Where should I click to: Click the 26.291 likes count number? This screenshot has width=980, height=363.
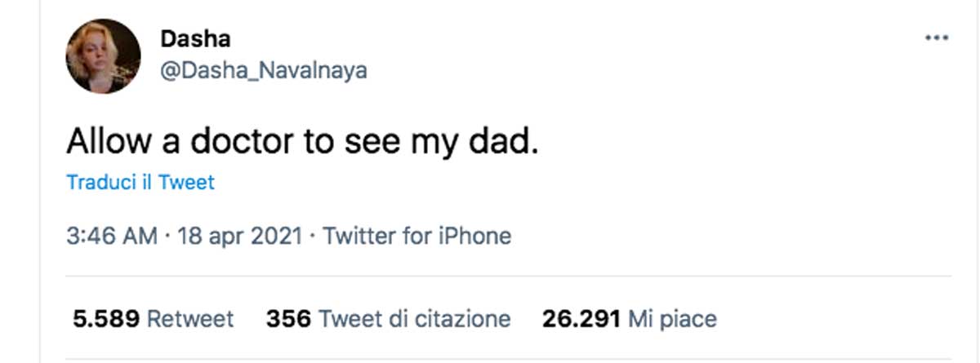pyautogui.click(x=581, y=318)
